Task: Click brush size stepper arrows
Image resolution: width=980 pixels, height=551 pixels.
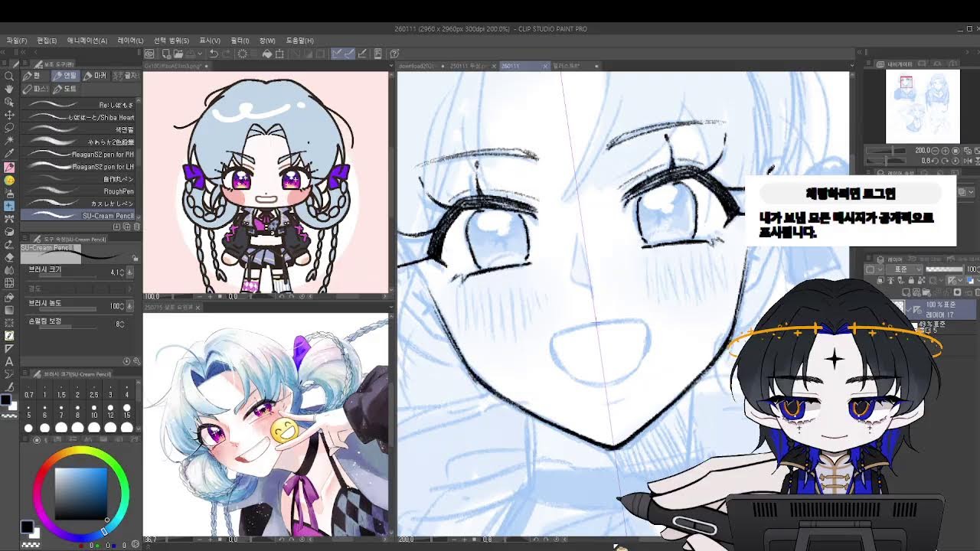Action: (122, 272)
